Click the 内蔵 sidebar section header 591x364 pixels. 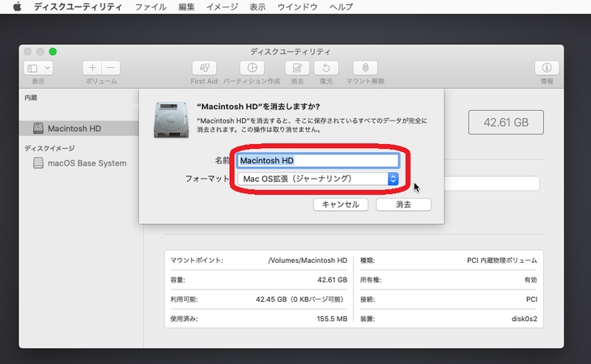click(31, 98)
